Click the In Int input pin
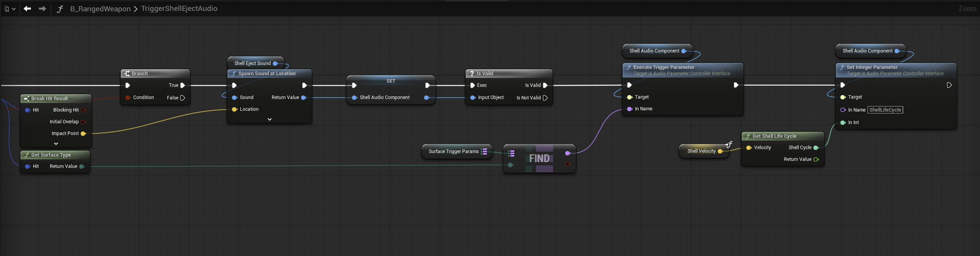Screen dimensions: 980x256 point(843,123)
